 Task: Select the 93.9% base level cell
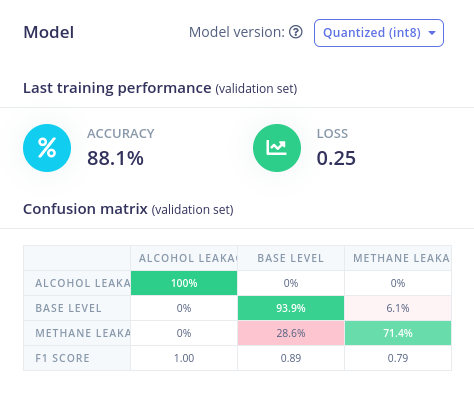[291, 308]
